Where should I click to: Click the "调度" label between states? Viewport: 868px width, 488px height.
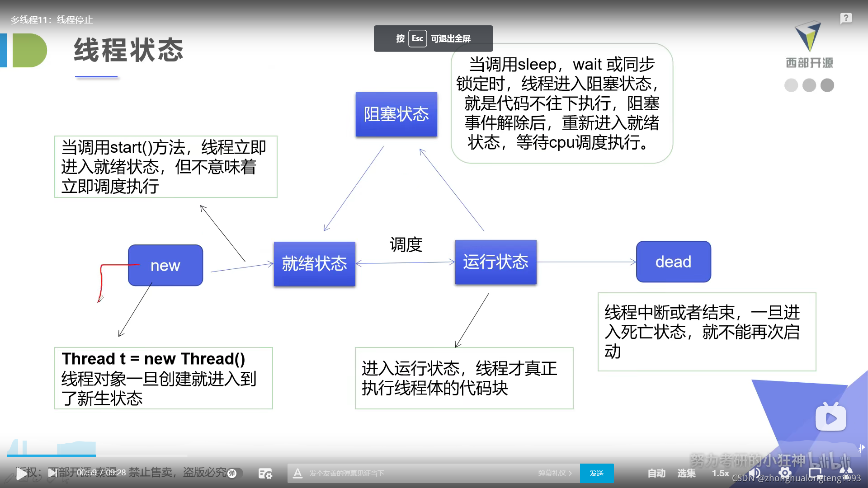click(x=406, y=244)
